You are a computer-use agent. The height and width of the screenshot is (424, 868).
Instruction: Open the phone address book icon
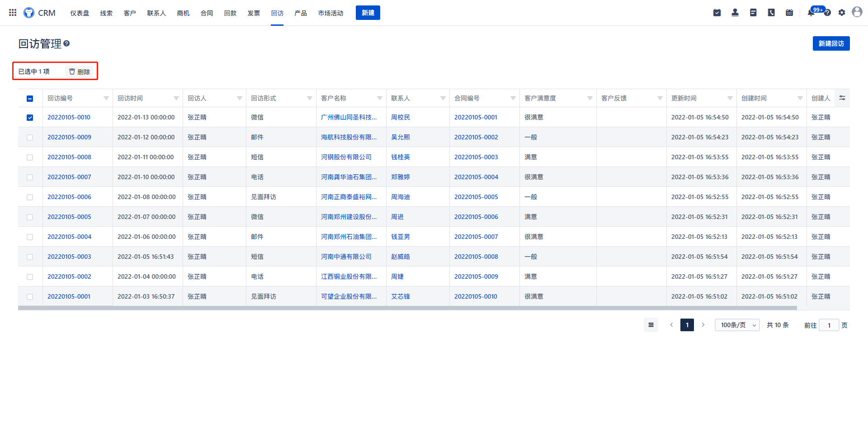(771, 13)
